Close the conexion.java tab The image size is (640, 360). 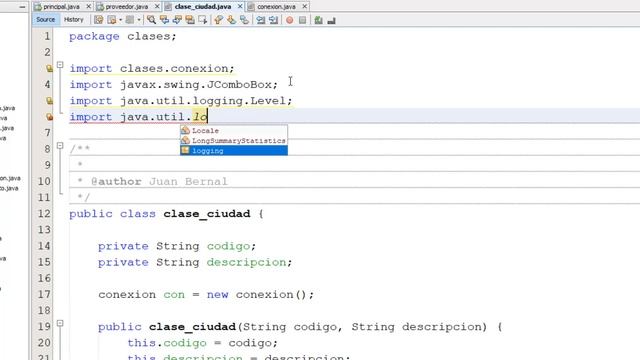coord(304,7)
